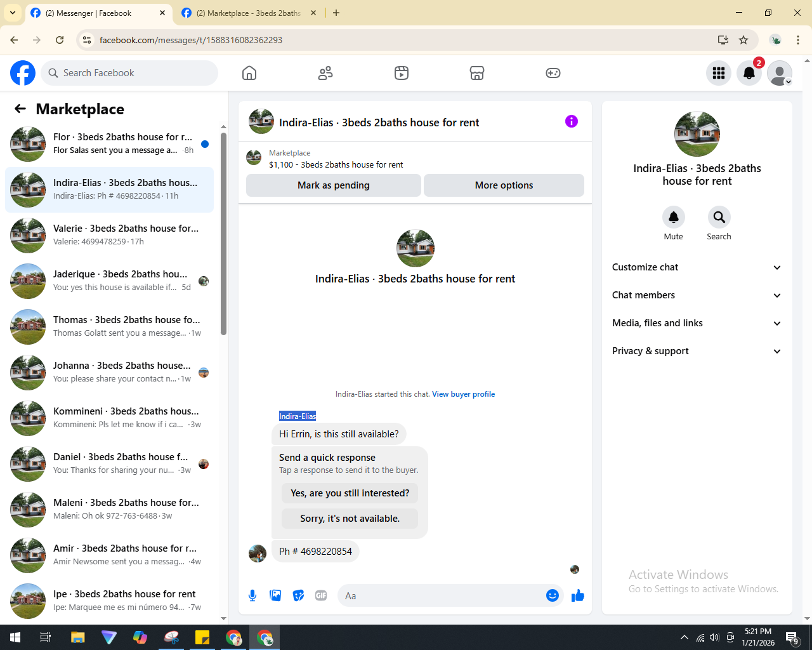The height and width of the screenshot is (650, 812).
Task: Open the Facebook home logo
Action: (23, 73)
